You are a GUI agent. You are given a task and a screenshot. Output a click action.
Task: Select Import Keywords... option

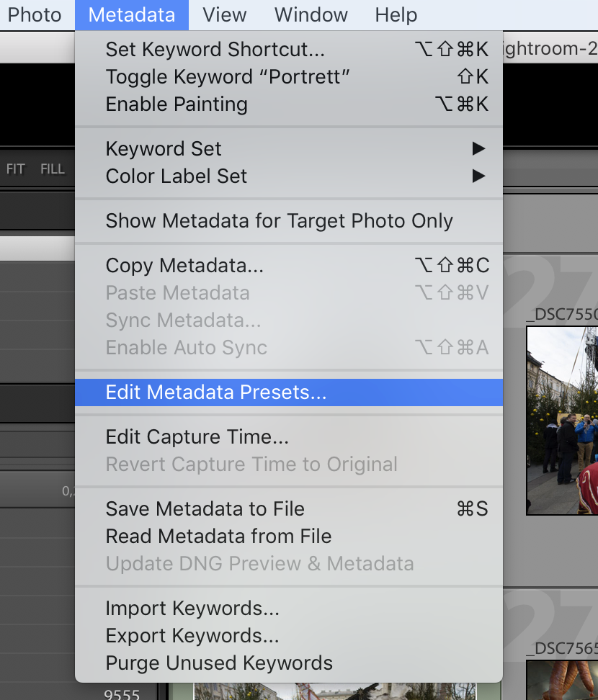click(x=192, y=608)
